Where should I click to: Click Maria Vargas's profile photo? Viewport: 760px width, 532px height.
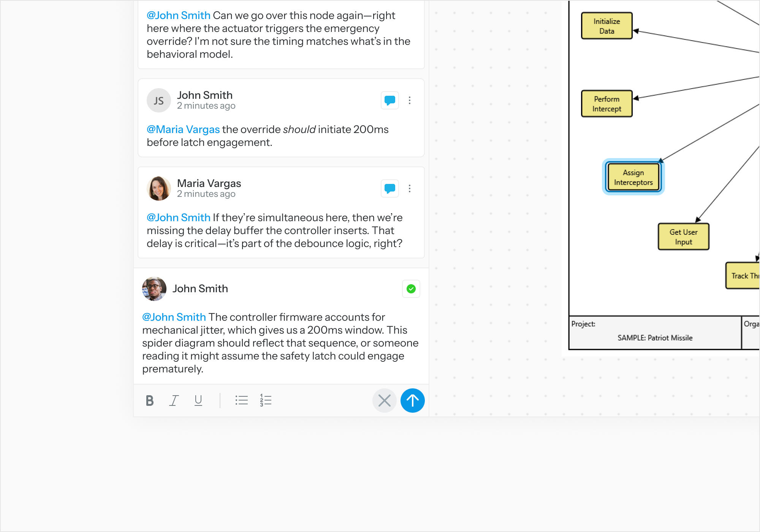point(158,188)
